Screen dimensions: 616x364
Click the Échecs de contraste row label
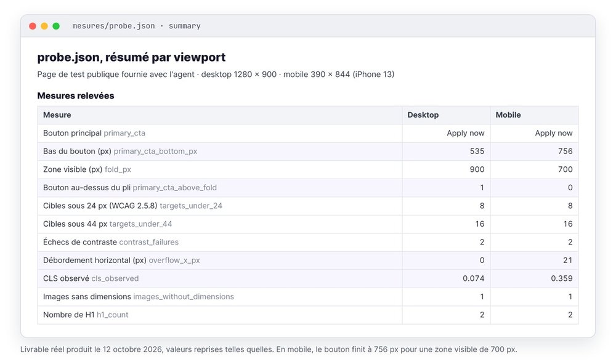coord(111,242)
